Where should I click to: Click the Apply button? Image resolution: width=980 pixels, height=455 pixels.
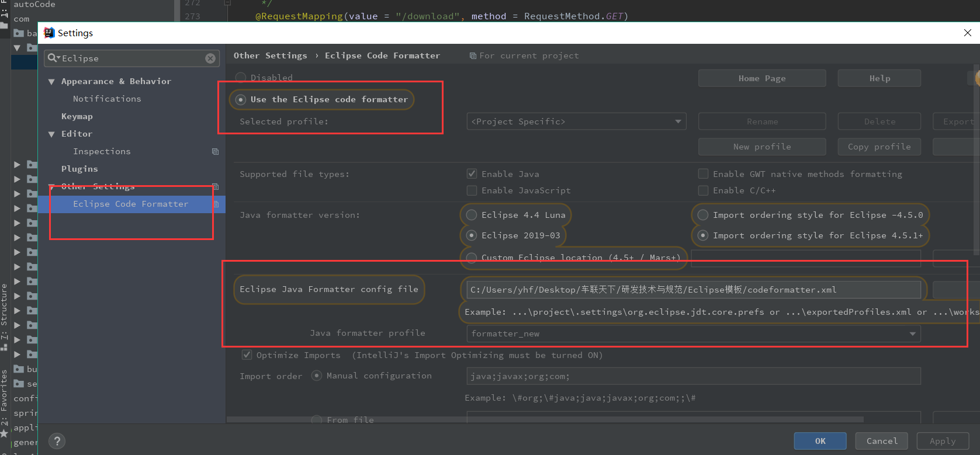tap(943, 441)
